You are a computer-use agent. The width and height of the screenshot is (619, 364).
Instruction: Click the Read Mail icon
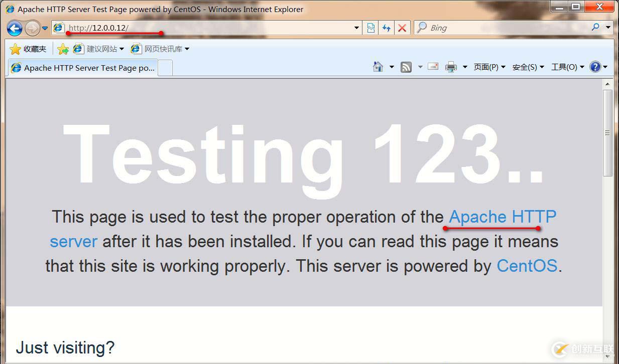pyautogui.click(x=433, y=67)
